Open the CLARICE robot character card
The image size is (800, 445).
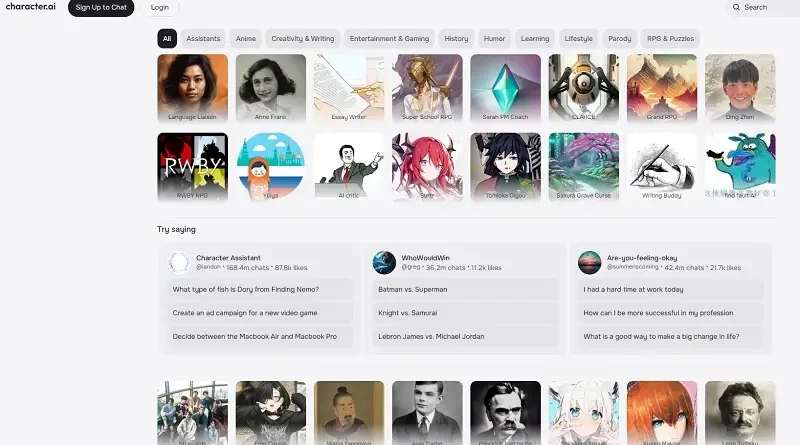click(584, 88)
